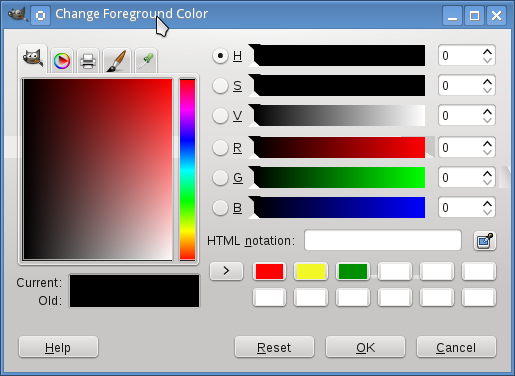
Task: Increase the B value with up arrow
Action: point(487,203)
